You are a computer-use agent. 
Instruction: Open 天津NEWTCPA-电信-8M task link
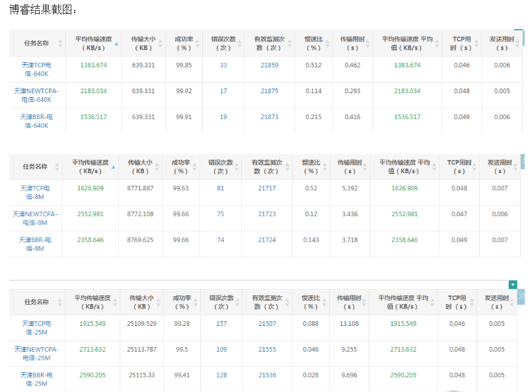click(35, 218)
